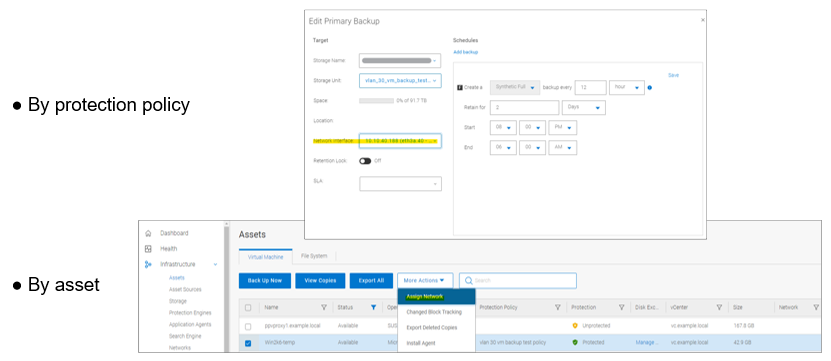Open Protection Engines in the sidebar
The height and width of the screenshot is (361, 831).
190,313
